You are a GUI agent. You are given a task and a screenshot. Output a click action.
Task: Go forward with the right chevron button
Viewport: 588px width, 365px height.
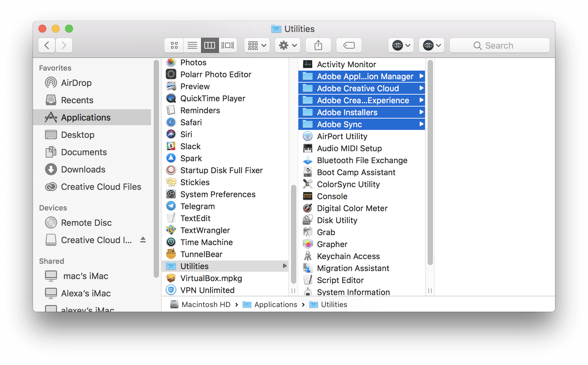64,45
